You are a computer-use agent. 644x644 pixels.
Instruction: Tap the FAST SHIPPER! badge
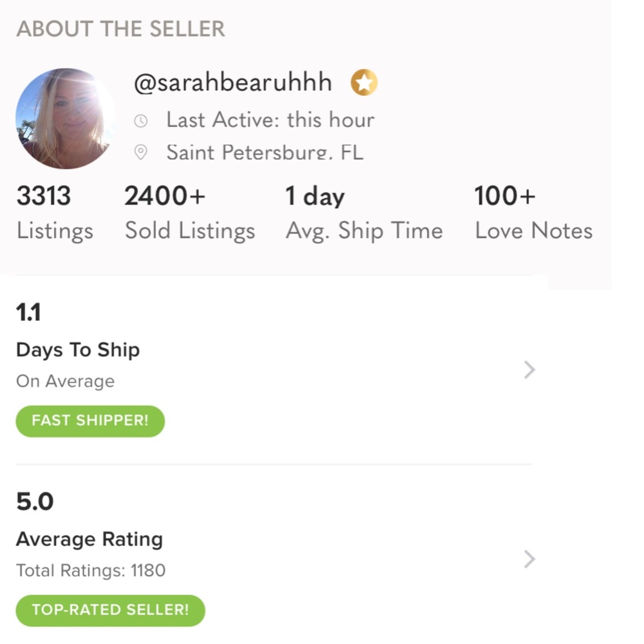point(90,421)
